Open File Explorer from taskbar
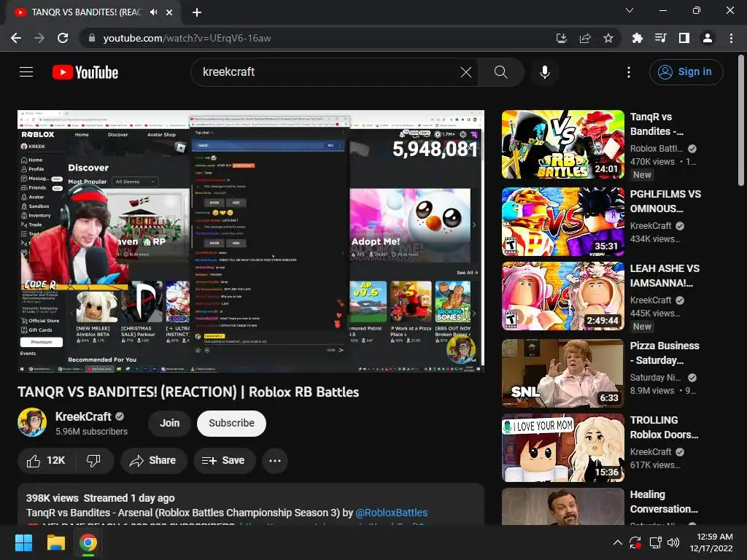Image resolution: width=747 pixels, height=560 pixels. point(55,542)
